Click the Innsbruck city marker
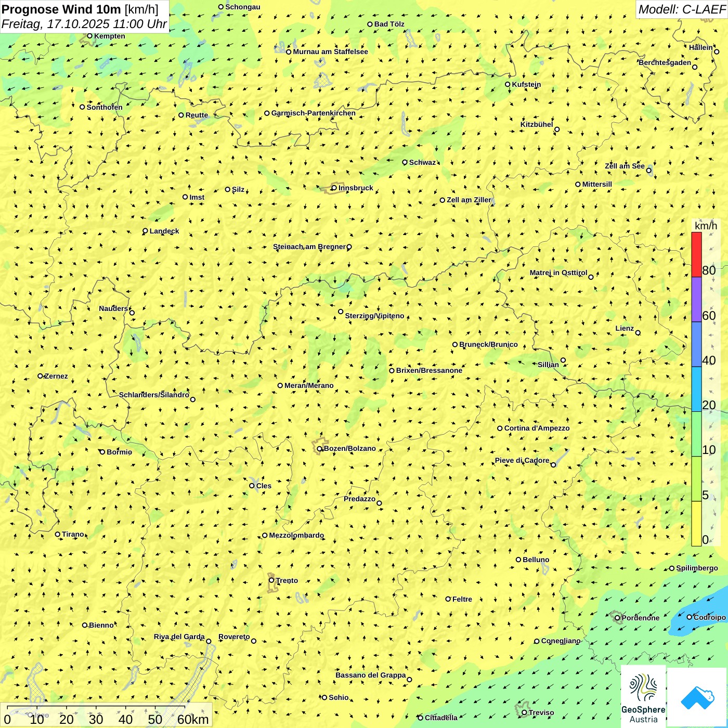 pyautogui.click(x=334, y=188)
